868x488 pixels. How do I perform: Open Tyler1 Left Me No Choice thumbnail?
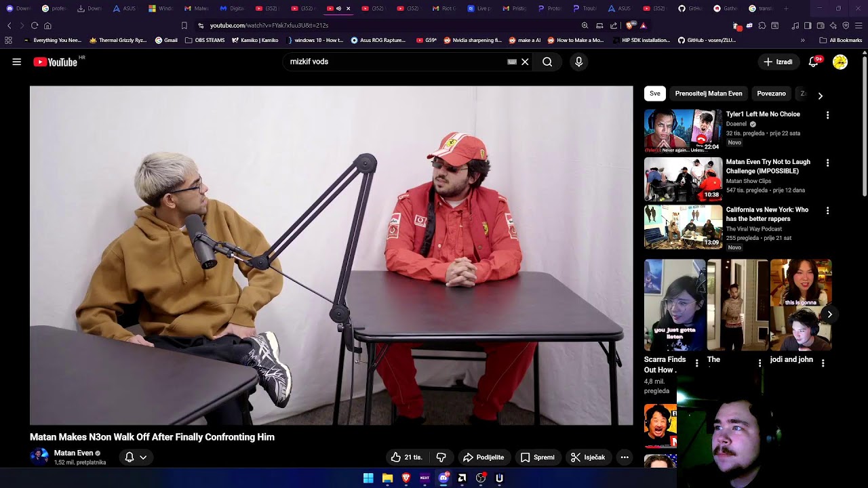click(x=683, y=131)
